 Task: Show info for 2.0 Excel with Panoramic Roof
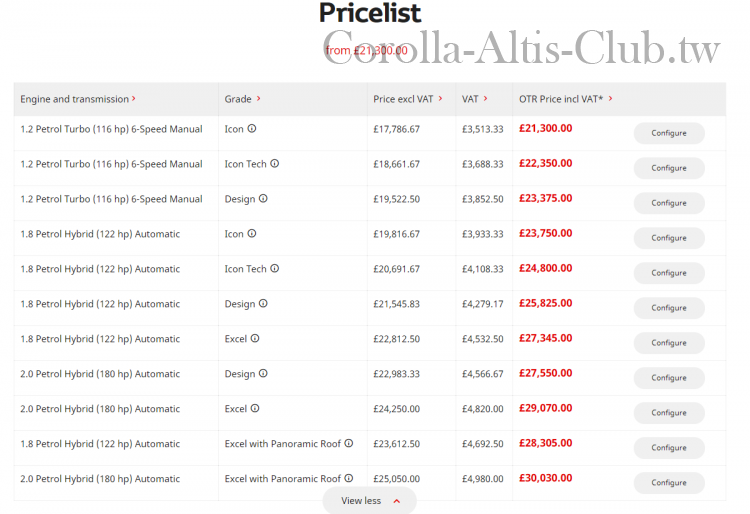349,478
